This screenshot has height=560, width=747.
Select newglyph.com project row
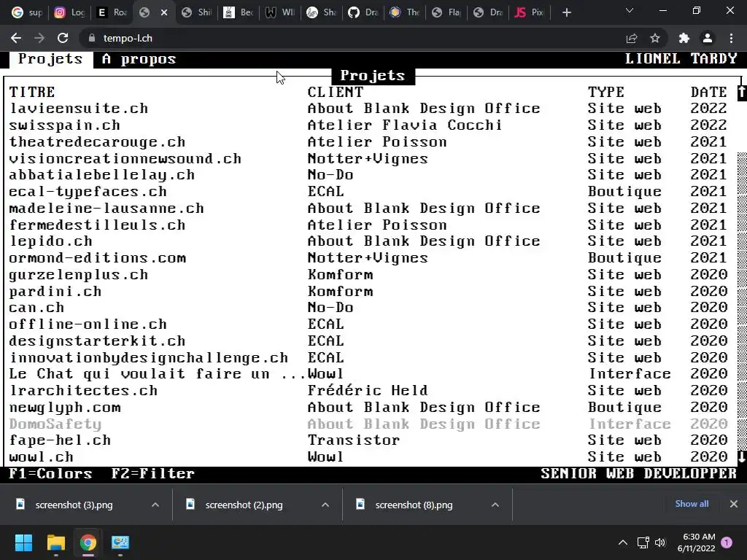click(x=368, y=407)
